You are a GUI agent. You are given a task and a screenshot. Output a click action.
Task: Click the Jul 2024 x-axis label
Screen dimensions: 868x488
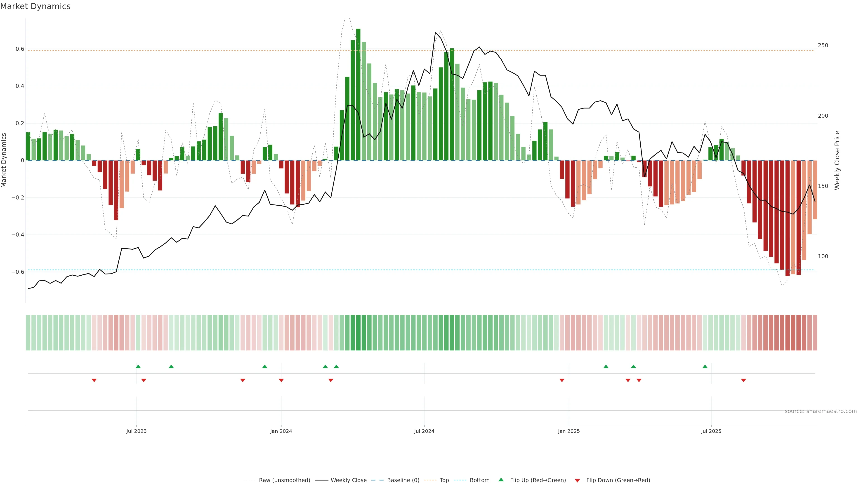pyautogui.click(x=424, y=431)
